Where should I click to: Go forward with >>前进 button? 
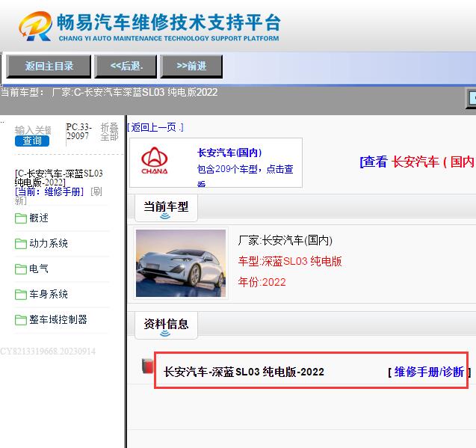[191, 67]
